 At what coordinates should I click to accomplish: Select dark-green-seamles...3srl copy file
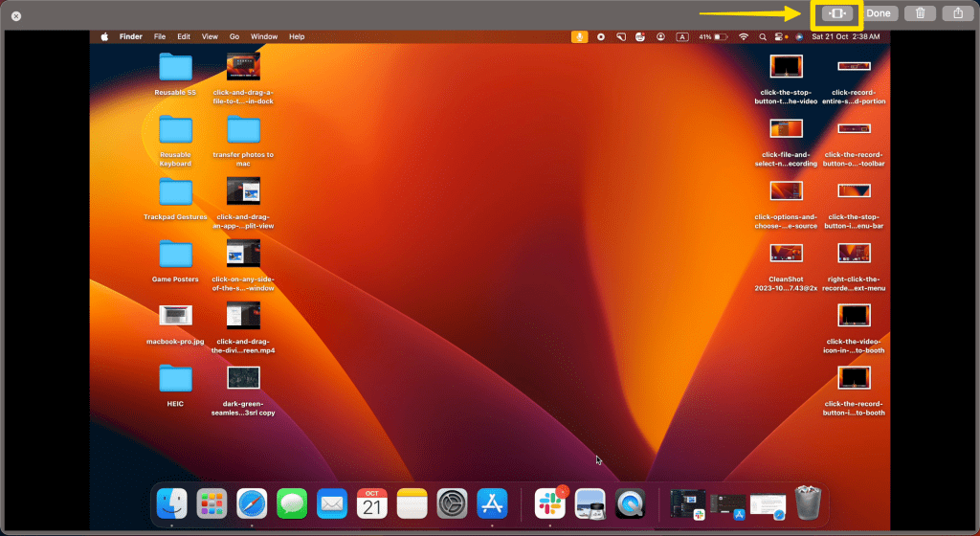pos(243,391)
